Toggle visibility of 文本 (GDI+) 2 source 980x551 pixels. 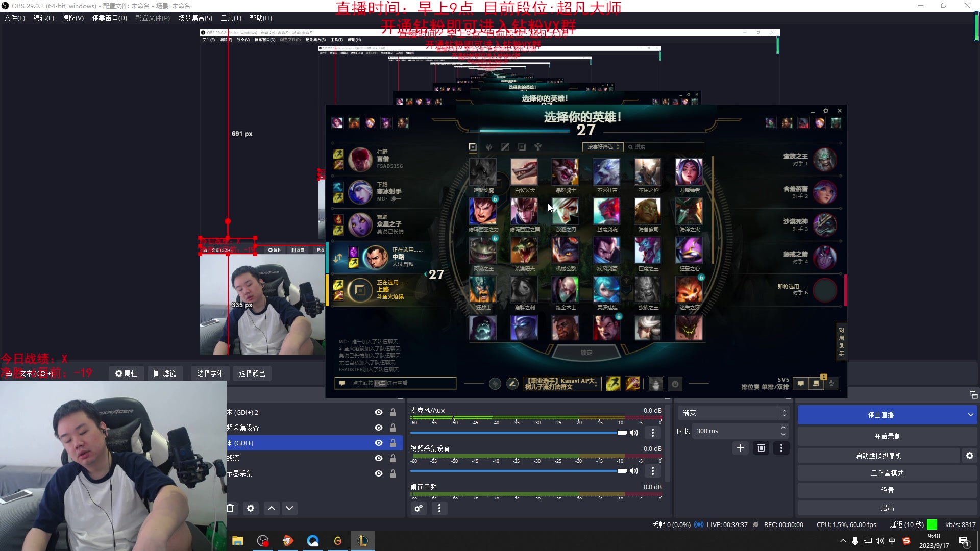[x=379, y=412]
